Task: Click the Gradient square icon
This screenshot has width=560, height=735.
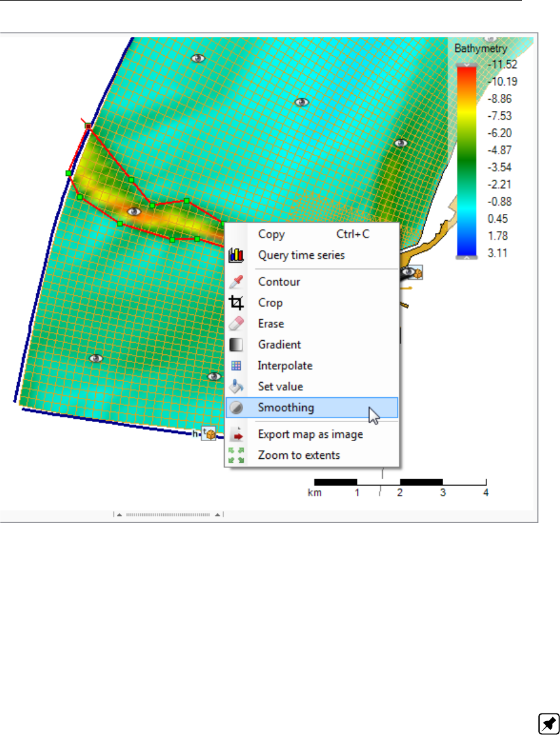Action: (x=236, y=345)
